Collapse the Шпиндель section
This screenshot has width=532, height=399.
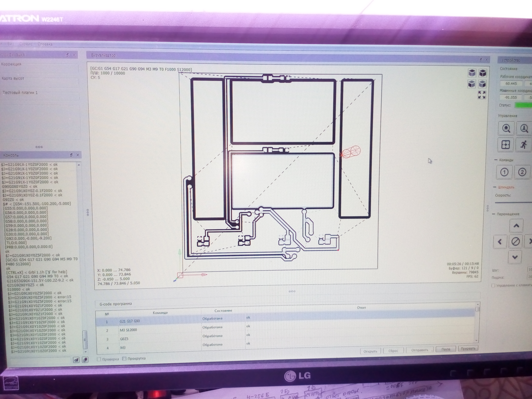[495, 187]
